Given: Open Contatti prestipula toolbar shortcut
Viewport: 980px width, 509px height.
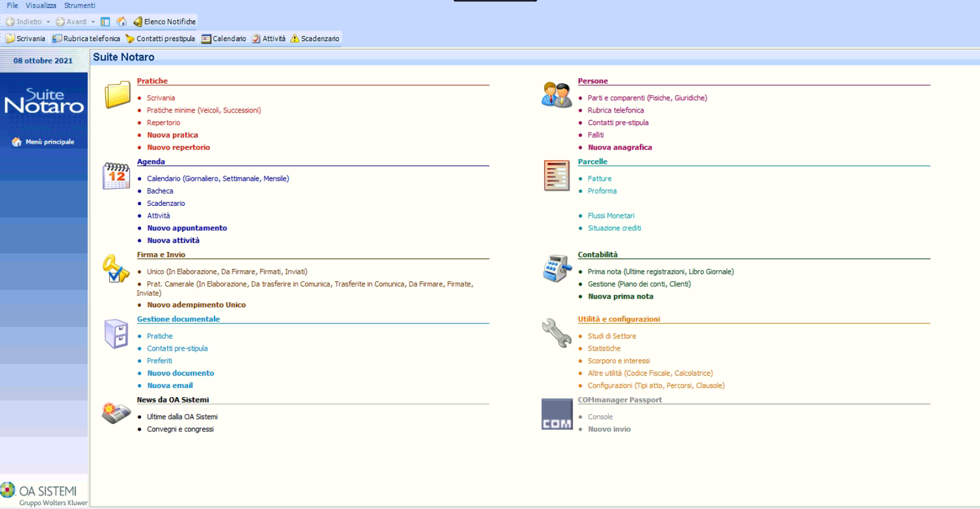Looking at the screenshot, I should (160, 38).
